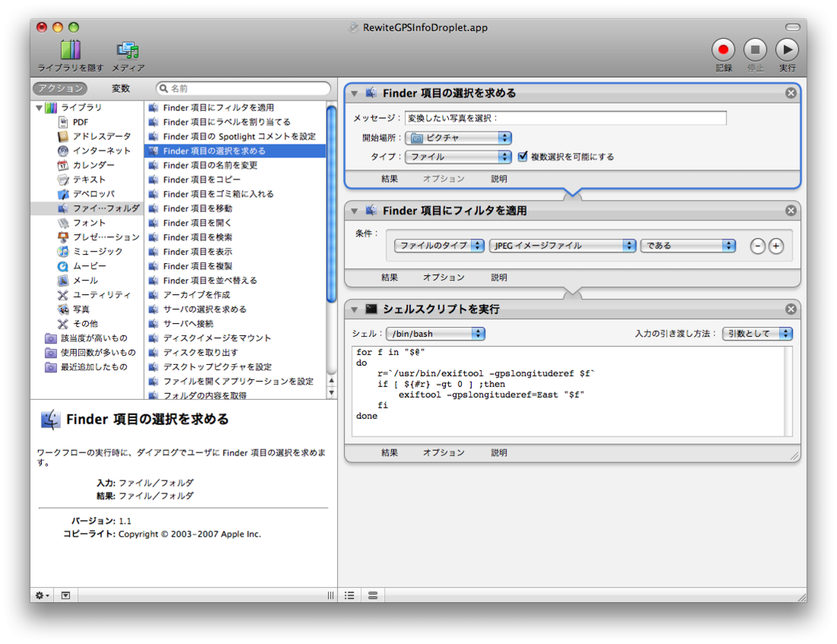The image size is (837, 644).
Task: Select action ディスクイメージをマウント
Action: click(x=235, y=338)
